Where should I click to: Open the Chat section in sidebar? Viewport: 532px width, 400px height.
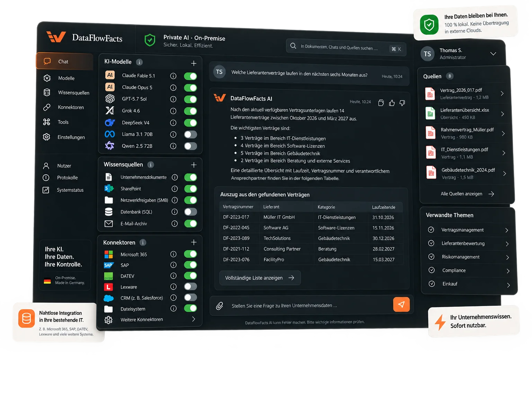point(65,62)
